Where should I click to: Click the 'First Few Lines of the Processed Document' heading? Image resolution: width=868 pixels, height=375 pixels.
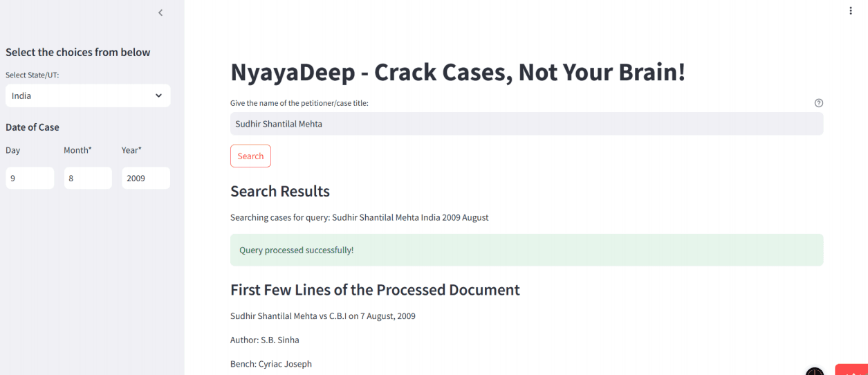[375, 290]
